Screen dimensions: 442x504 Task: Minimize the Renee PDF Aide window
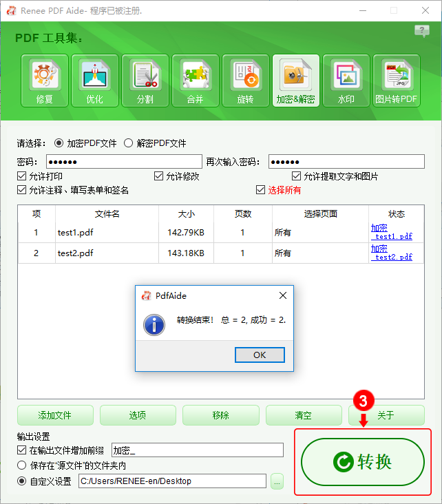(x=363, y=10)
